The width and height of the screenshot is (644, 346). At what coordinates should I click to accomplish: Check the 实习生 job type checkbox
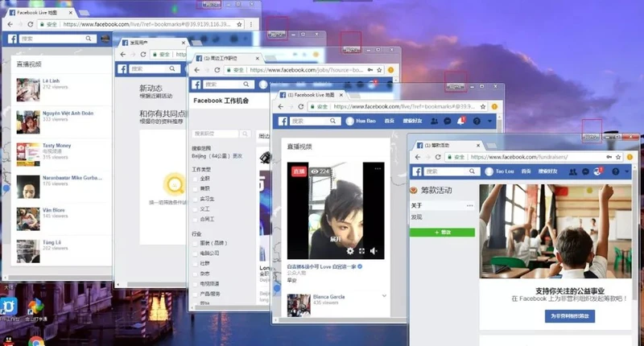[196, 199]
